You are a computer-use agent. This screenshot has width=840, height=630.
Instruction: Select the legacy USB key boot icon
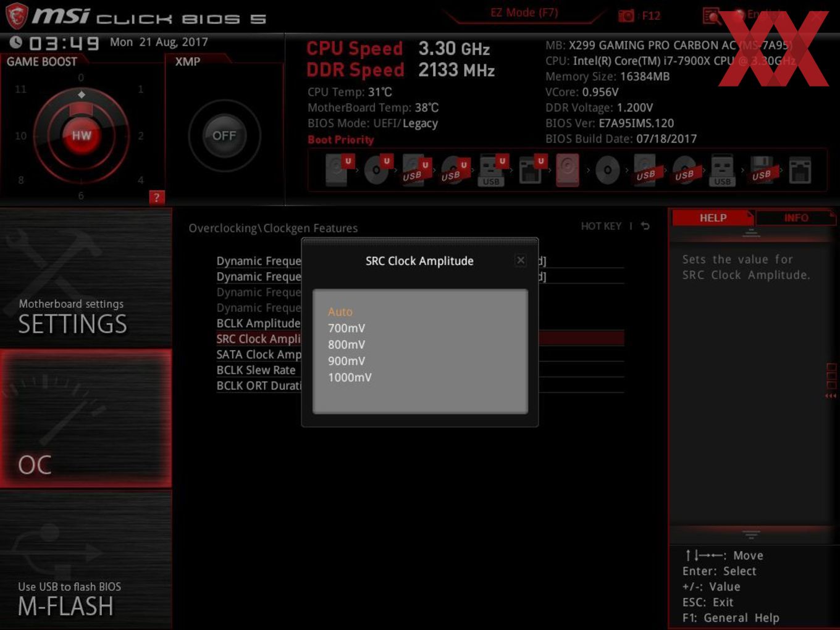722,170
